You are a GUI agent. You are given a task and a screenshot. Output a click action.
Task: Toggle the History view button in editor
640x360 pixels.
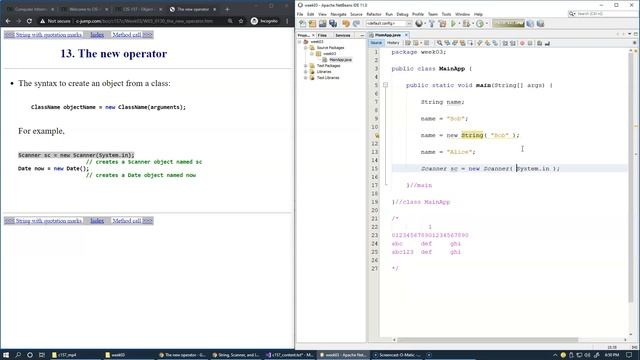point(393,43)
